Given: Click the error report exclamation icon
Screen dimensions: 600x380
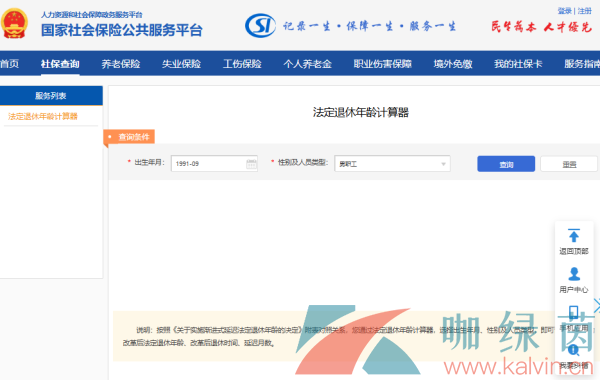Looking at the screenshot, I should pyautogui.click(x=573, y=349).
